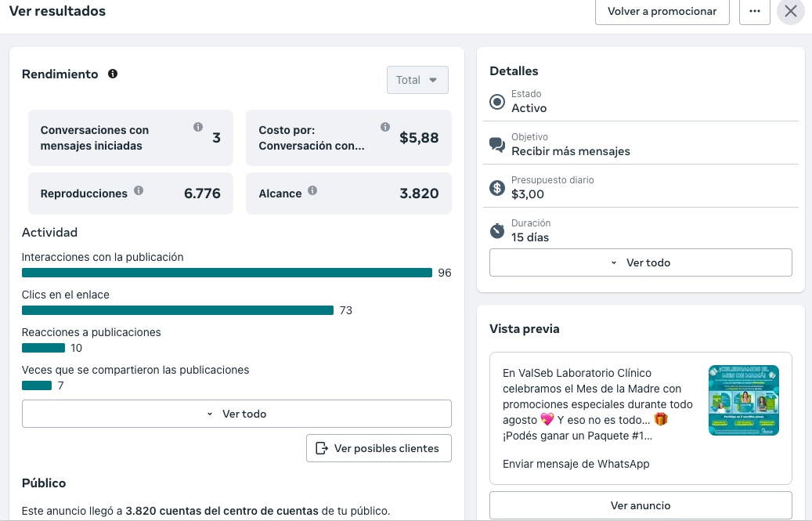812x521 pixels.
Task: Click the Presupuesto diario dollar icon
Action: pos(497,188)
